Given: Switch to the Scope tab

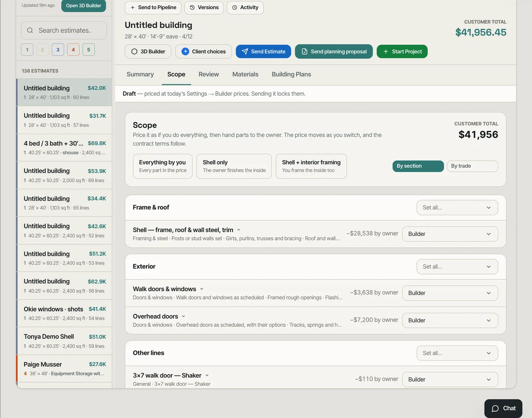Looking at the screenshot, I should tap(176, 74).
